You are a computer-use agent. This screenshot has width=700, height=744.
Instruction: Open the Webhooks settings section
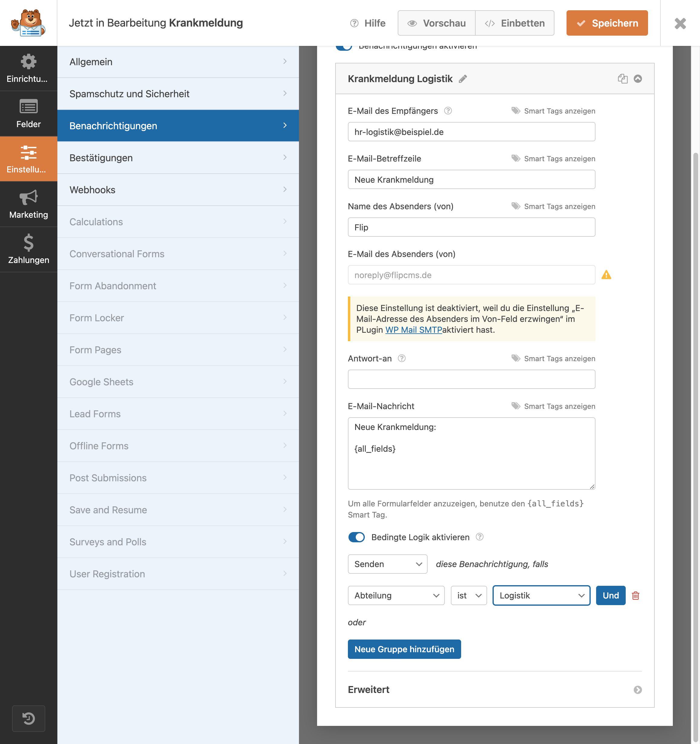pyautogui.click(x=178, y=190)
